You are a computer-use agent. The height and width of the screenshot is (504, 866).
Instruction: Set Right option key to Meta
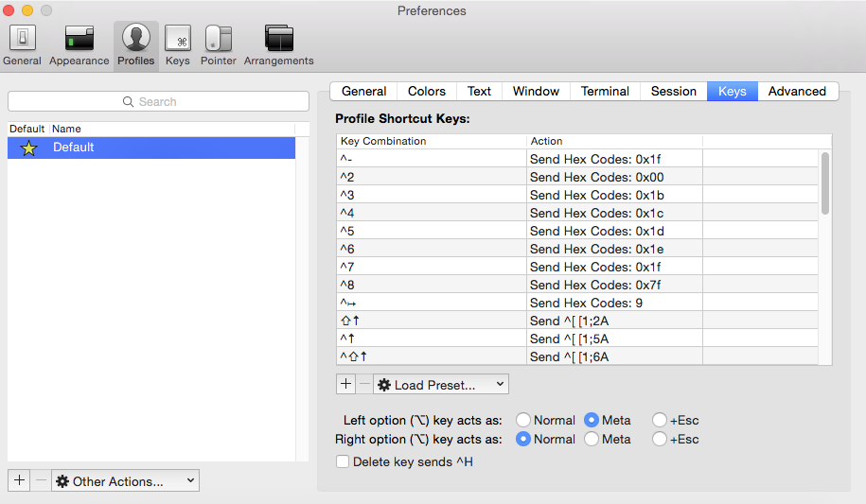coord(592,439)
